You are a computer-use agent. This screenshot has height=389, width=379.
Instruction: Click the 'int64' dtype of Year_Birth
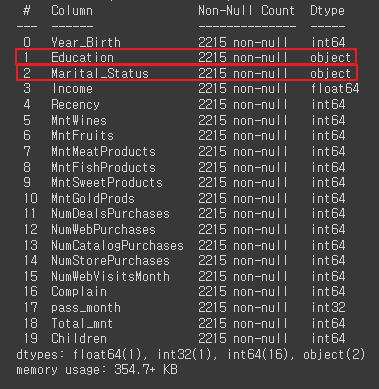(328, 43)
